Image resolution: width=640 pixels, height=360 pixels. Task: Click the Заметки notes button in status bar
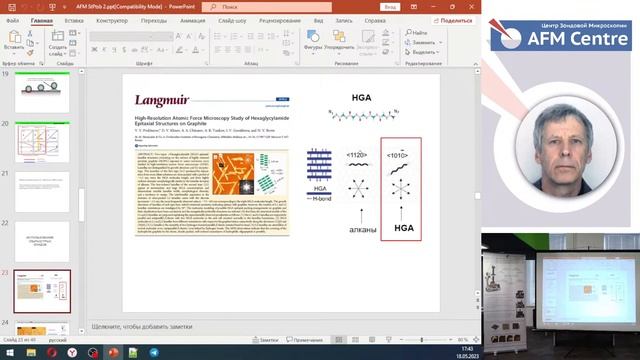265,340
